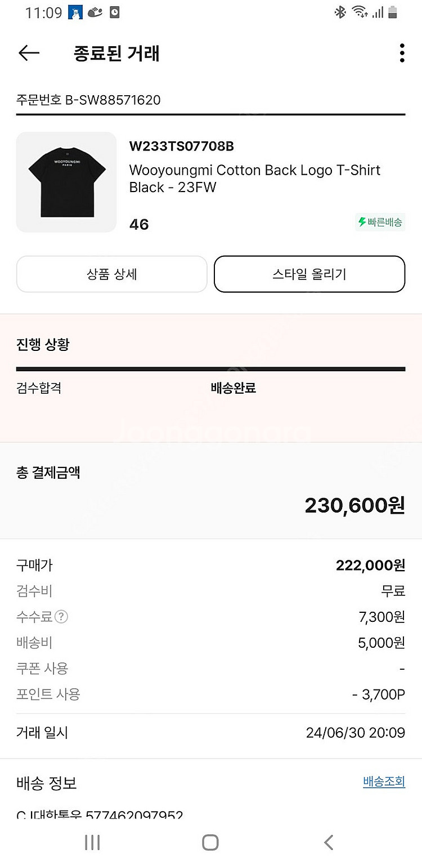Open the three-dot more options menu
The height and width of the screenshot is (868, 422).
tap(402, 53)
